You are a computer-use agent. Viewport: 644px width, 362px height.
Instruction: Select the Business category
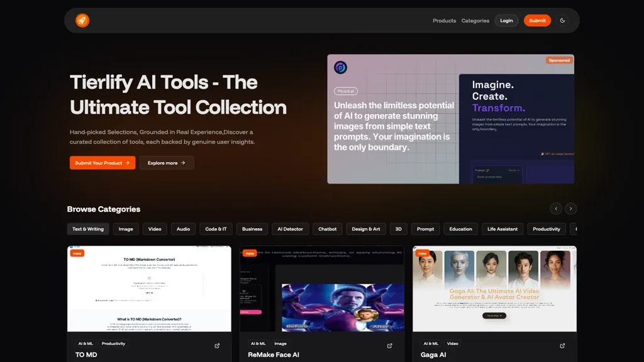[252, 229]
